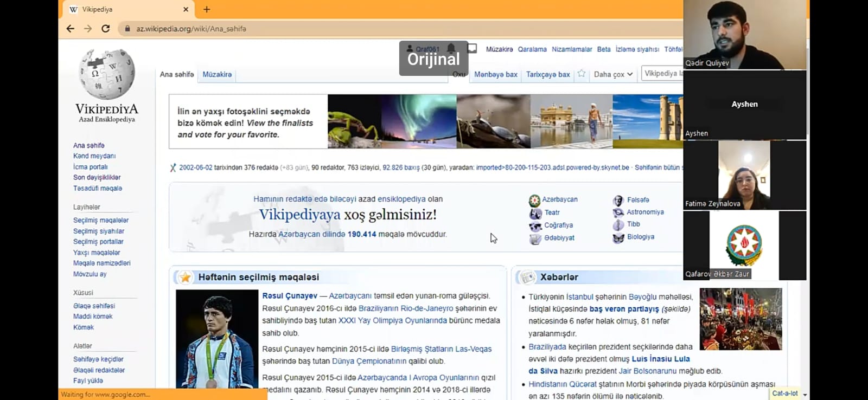Open Son dəyişikliklər in the sidebar
The height and width of the screenshot is (400, 868).
97,177
